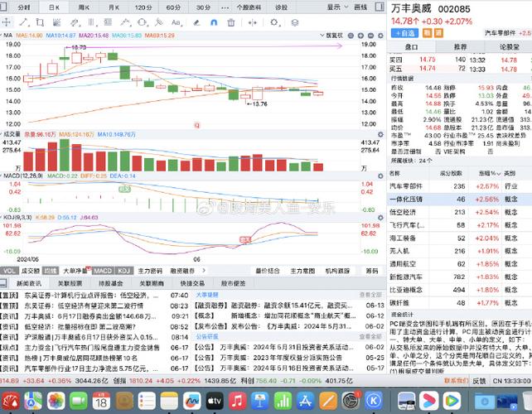The width and height of the screenshot is (532, 414).
Task: Sort by 涨幅% column dropdown arrow
Action: (x=499, y=174)
